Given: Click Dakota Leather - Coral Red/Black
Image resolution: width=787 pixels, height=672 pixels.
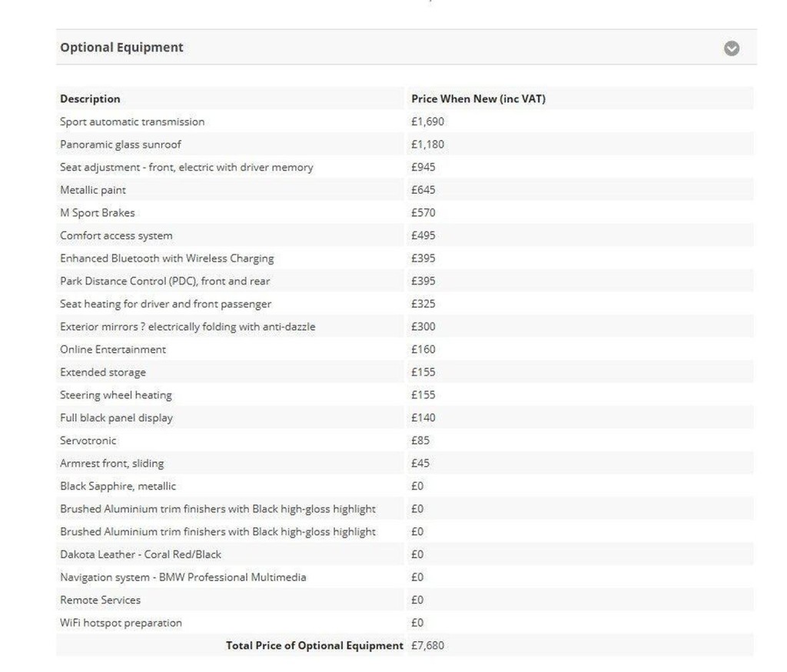Looking at the screenshot, I should (141, 554).
